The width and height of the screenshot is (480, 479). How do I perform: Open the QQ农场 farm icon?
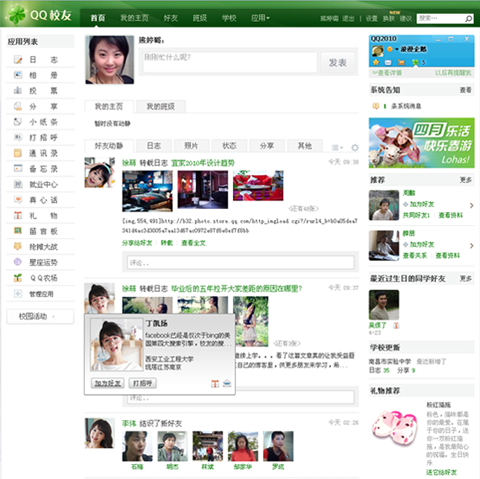click(x=18, y=278)
